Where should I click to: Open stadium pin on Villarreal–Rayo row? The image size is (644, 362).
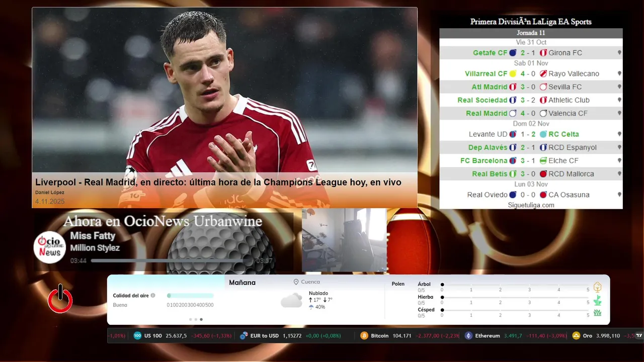click(619, 74)
